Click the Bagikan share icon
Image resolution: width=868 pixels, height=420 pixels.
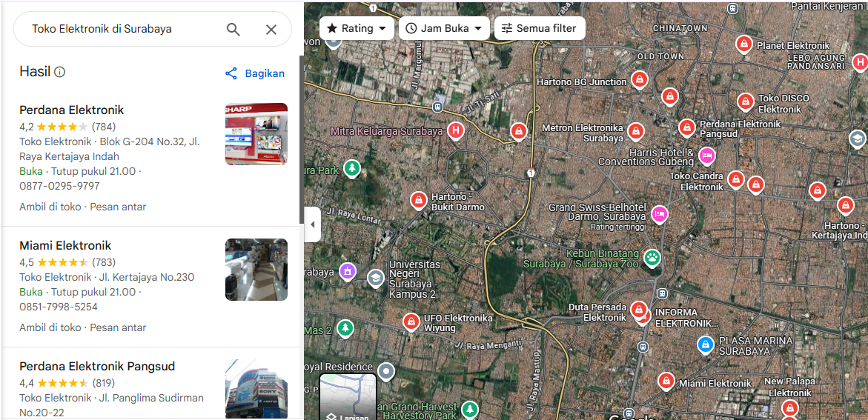tap(231, 73)
